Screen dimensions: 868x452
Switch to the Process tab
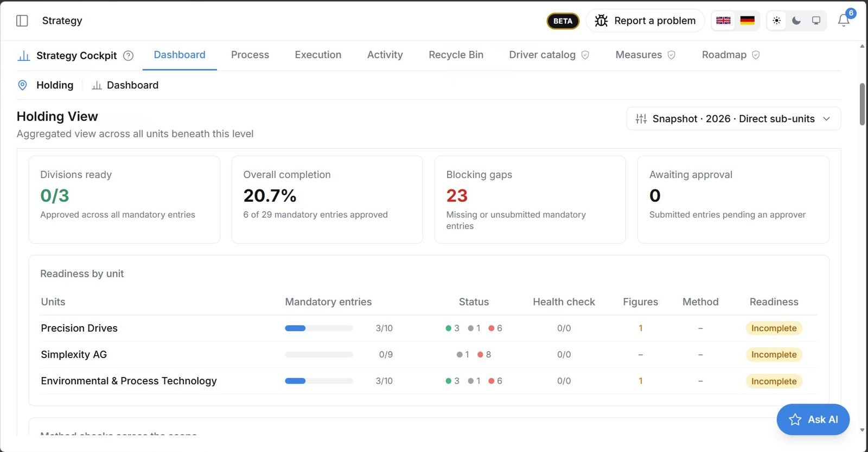coord(250,55)
